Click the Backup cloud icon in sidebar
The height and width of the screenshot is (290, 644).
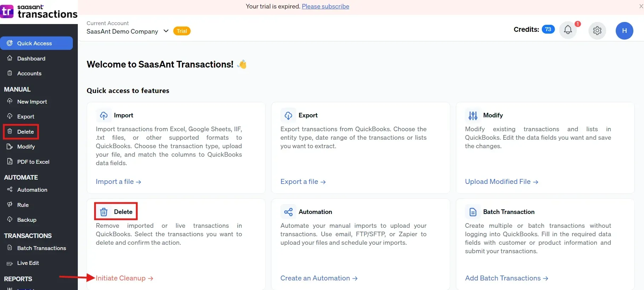tap(10, 219)
